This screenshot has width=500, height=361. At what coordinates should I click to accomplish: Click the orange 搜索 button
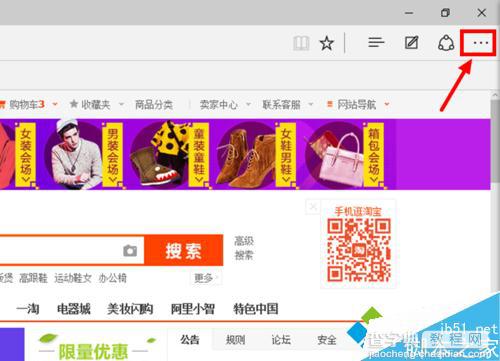tap(183, 251)
